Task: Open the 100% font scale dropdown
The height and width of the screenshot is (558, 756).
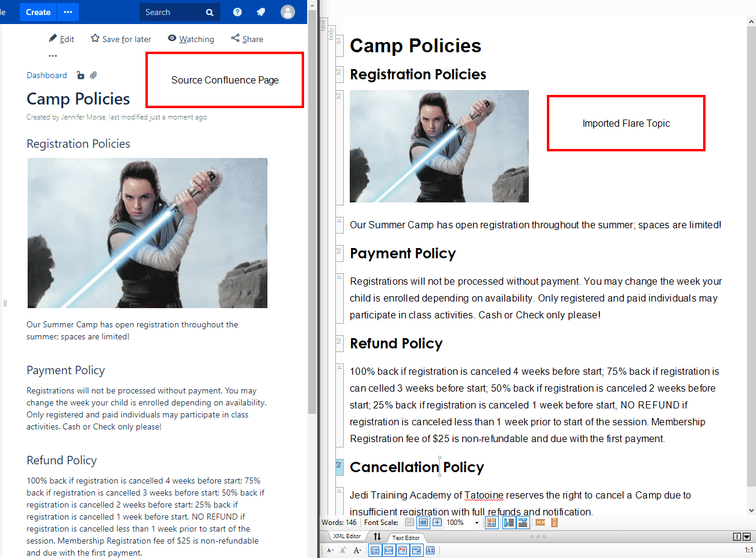Action: click(x=477, y=523)
